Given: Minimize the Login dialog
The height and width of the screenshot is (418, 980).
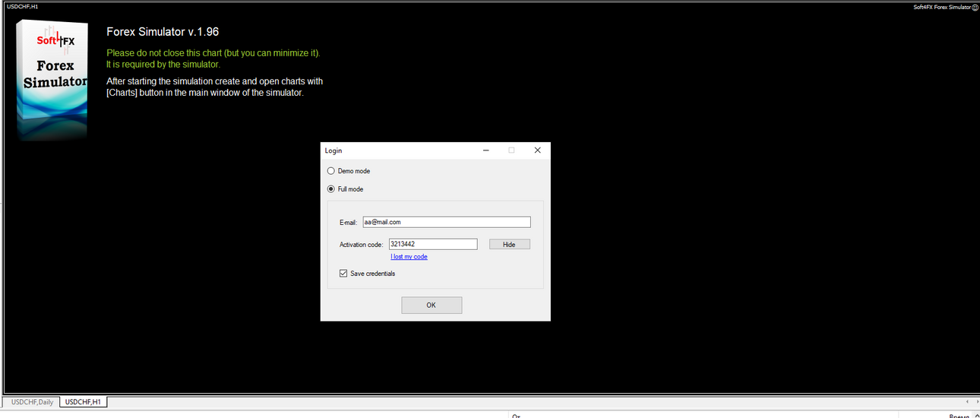Looking at the screenshot, I should click(x=485, y=150).
